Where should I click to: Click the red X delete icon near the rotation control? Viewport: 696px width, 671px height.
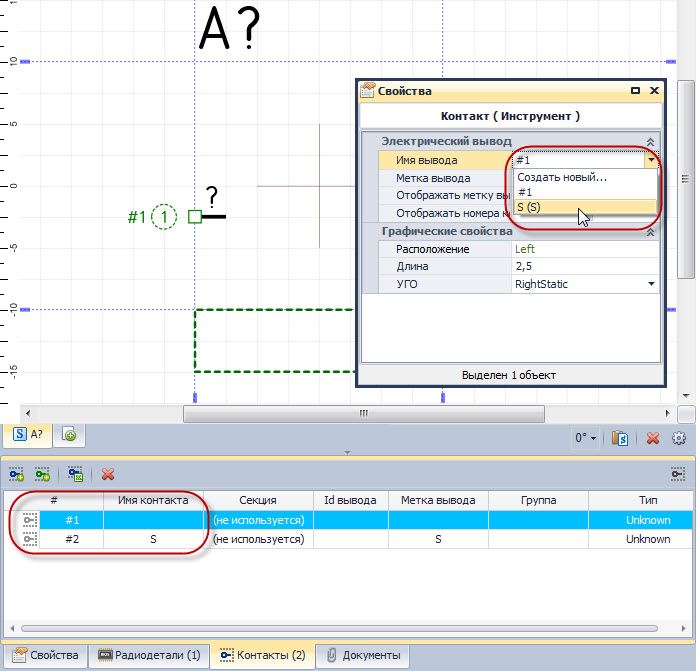point(652,438)
